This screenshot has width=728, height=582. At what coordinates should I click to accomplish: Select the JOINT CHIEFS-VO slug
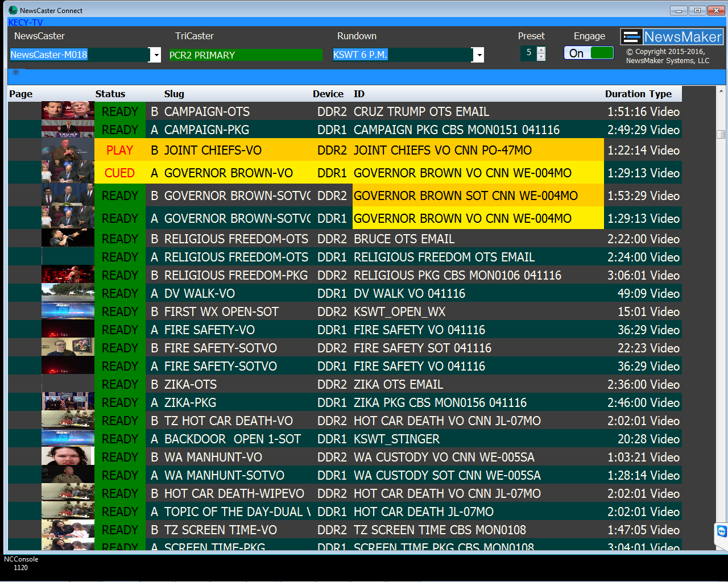pyautogui.click(x=213, y=150)
